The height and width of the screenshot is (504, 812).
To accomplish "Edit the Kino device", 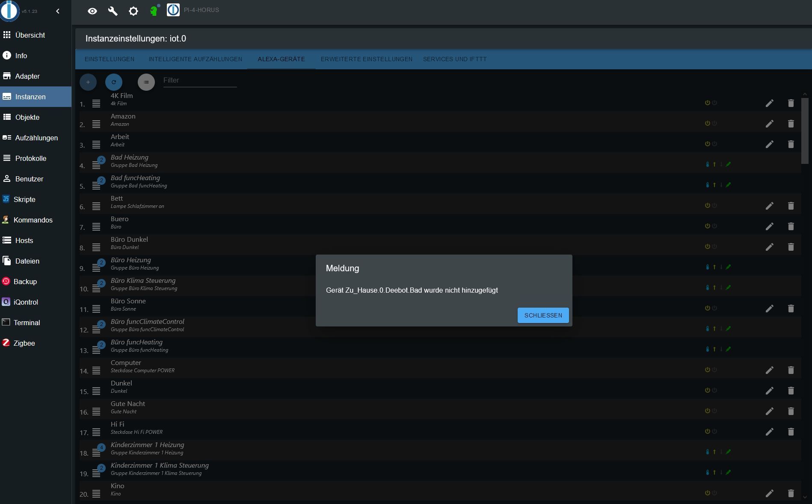I will (x=769, y=493).
